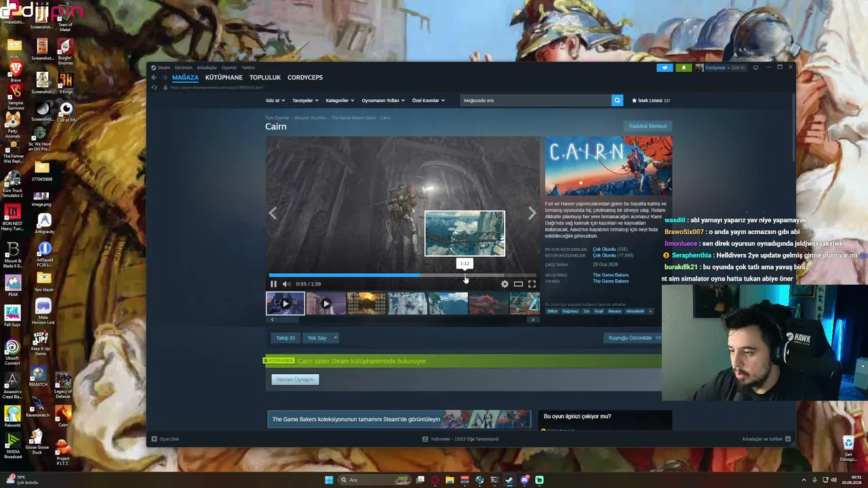The height and width of the screenshot is (488, 868).
Task: Open Opera GX from the taskbar
Action: [435, 480]
